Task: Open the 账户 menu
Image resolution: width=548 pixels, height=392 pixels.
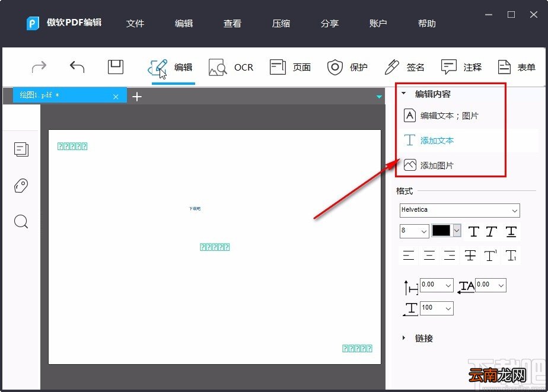Action: (378, 23)
